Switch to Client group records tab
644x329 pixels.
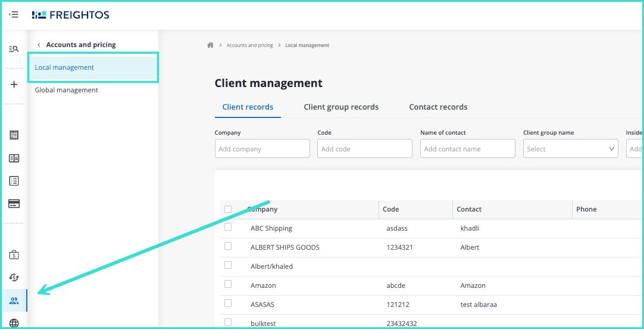pyautogui.click(x=341, y=107)
